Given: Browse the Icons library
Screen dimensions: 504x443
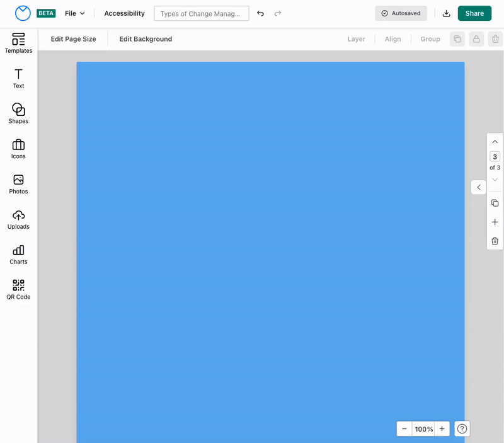Looking at the screenshot, I should [18, 148].
